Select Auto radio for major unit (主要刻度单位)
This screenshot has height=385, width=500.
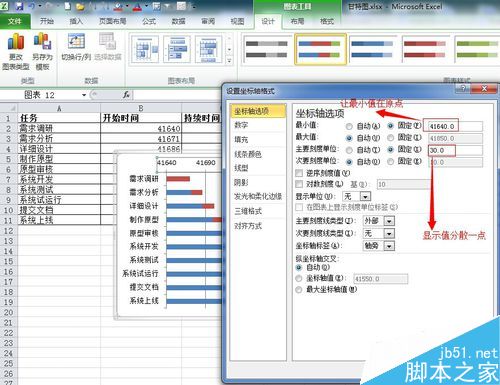[x=349, y=150]
